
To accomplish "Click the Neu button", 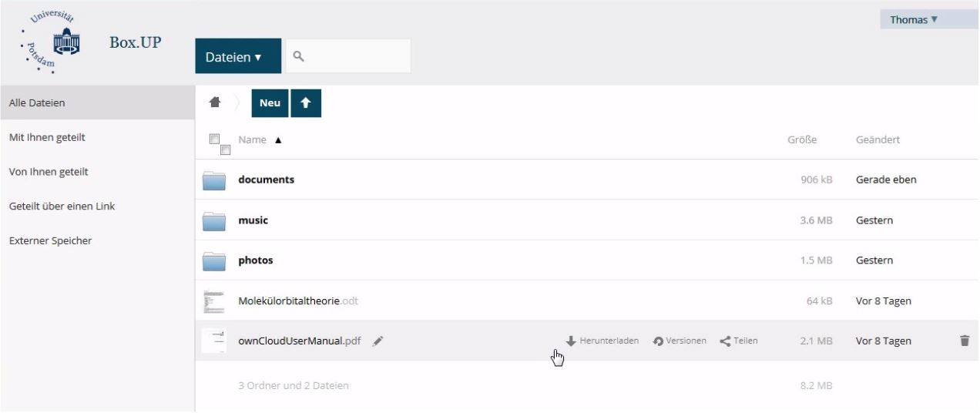I will click(270, 103).
